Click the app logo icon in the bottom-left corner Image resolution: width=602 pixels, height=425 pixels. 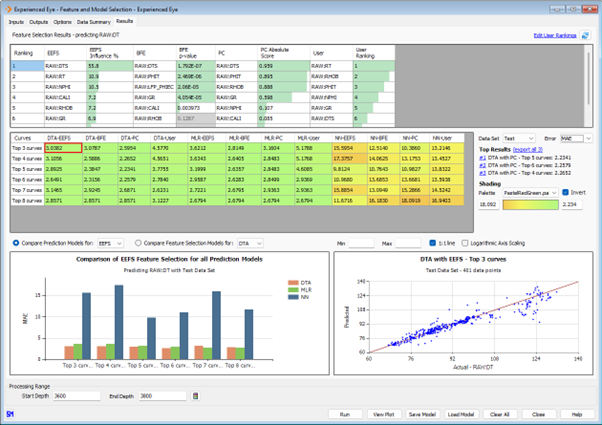coord(9,413)
